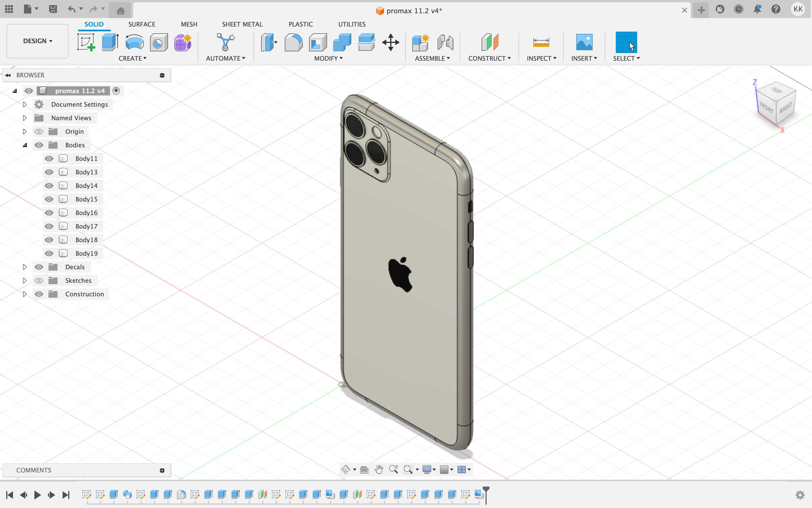Screen dimensions: 812x508
Task: Select the Move/Copy tool
Action: pos(390,42)
